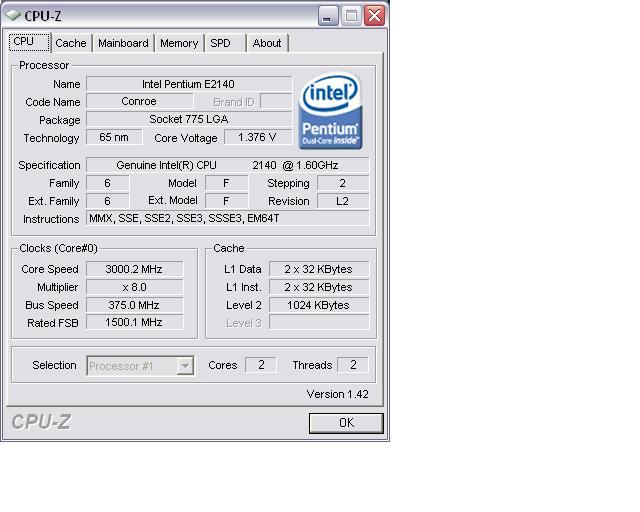Click the Package value Socket 775 LGA

tap(189, 119)
